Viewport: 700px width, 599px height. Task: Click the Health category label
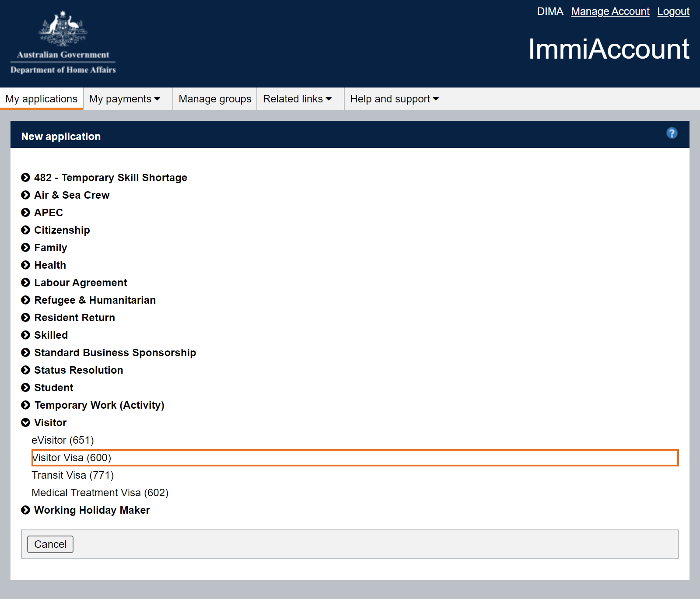pyautogui.click(x=50, y=265)
